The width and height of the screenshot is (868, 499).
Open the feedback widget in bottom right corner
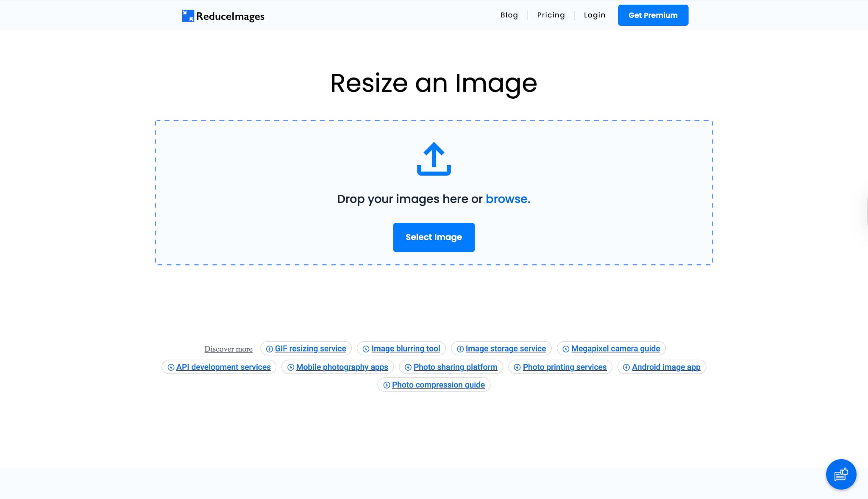pyautogui.click(x=840, y=474)
